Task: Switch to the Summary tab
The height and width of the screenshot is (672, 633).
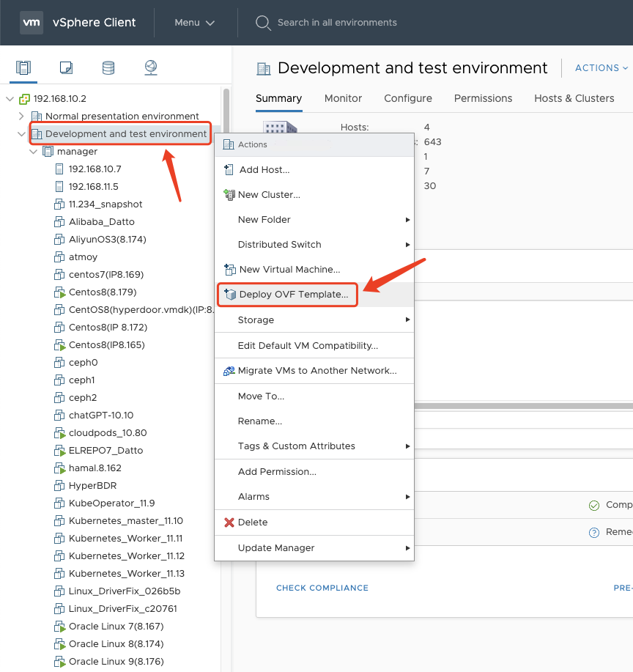Action: 278,99
